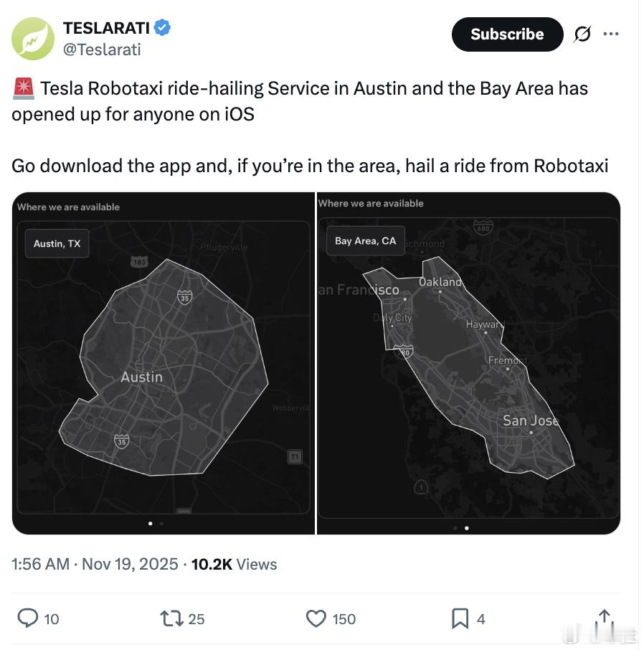Image resolution: width=644 pixels, height=650 pixels.
Task: Click the reply comment bubble icon
Action: point(28,618)
